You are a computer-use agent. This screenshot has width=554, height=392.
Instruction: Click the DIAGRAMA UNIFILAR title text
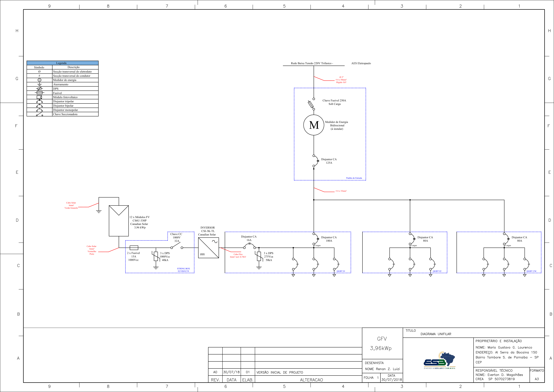pos(436,334)
